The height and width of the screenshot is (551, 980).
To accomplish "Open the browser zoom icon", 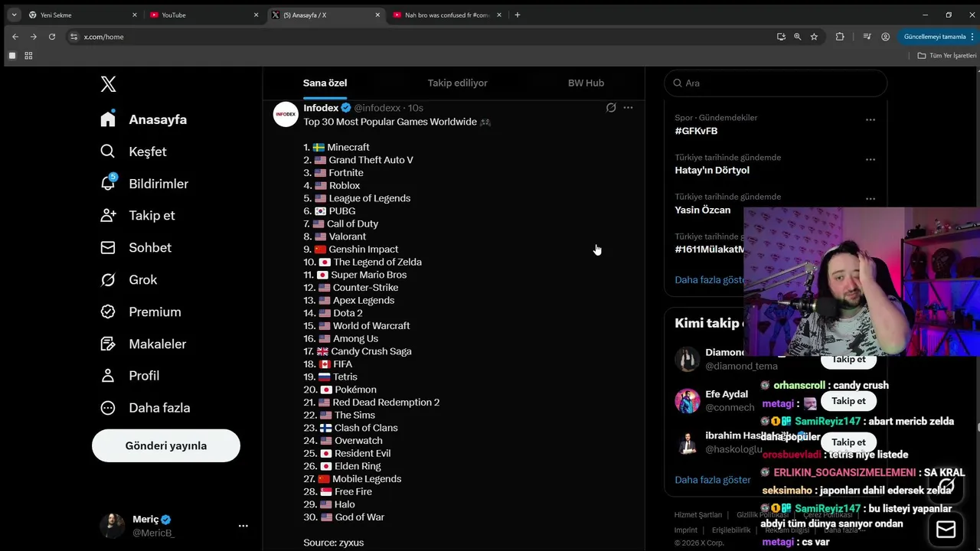I will [x=797, y=37].
